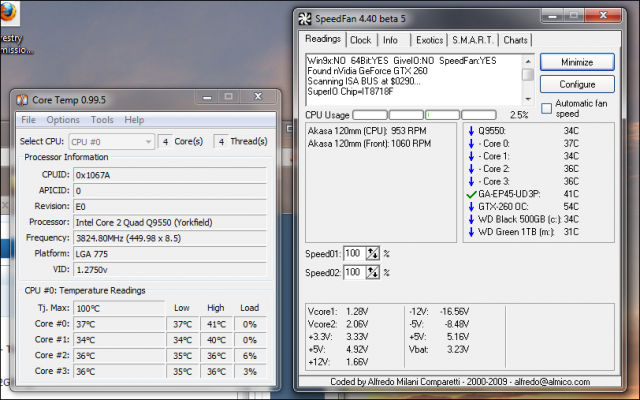Click the down arrow icon beside GTX-260 OC

[471, 207]
